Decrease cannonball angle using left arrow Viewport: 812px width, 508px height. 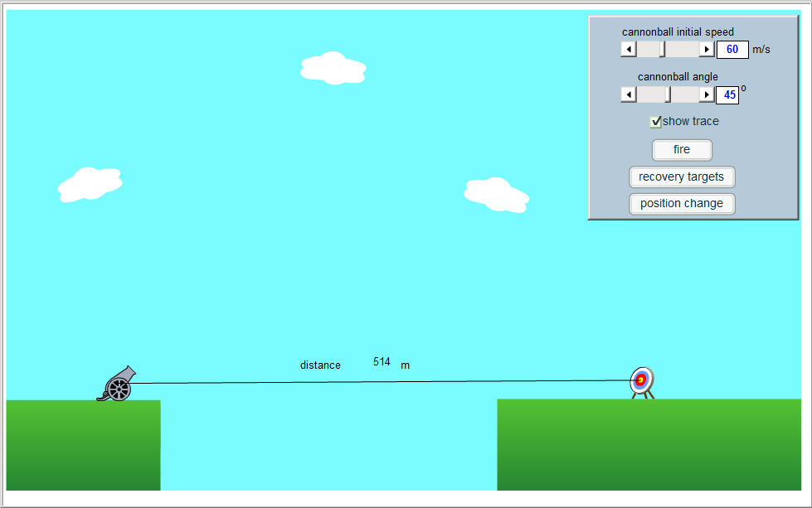[628, 94]
